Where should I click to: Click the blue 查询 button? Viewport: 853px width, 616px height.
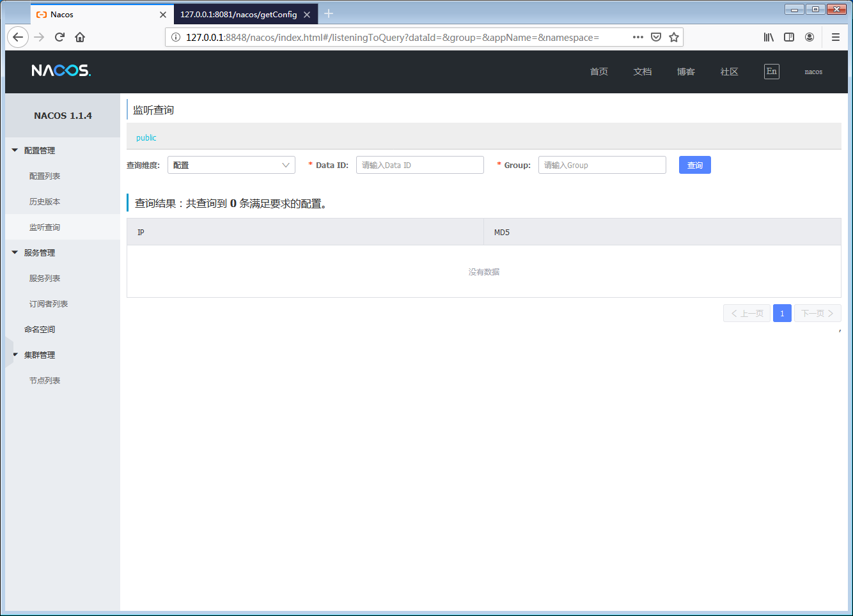695,165
